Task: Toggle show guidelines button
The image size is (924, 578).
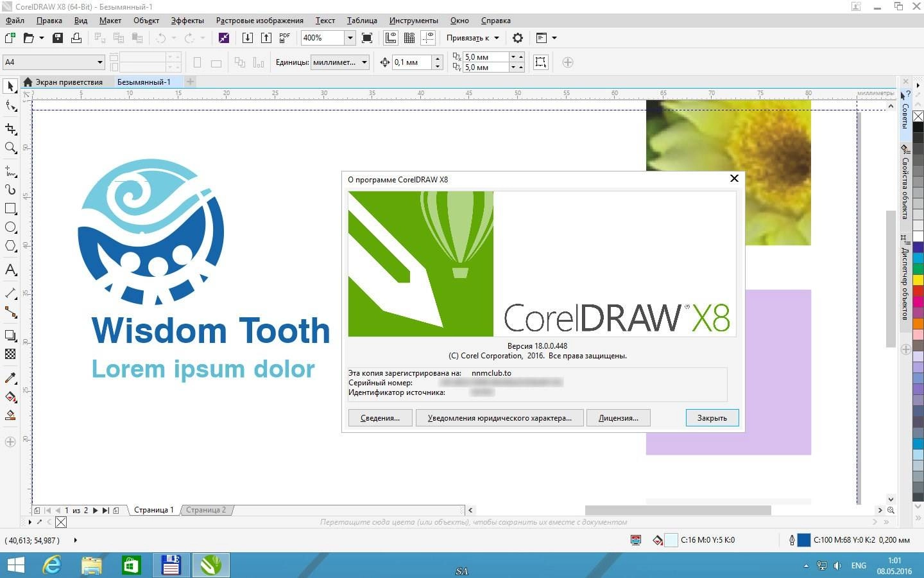Action: 428,38
